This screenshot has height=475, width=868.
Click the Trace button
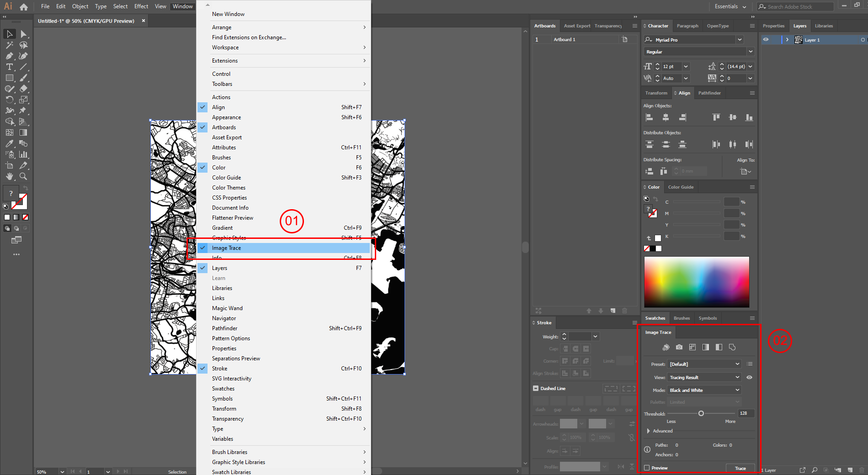click(x=740, y=468)
